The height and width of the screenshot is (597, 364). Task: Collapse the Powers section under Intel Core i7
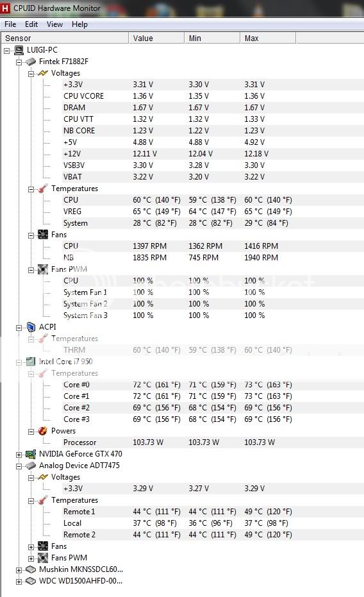click(31, 432)
